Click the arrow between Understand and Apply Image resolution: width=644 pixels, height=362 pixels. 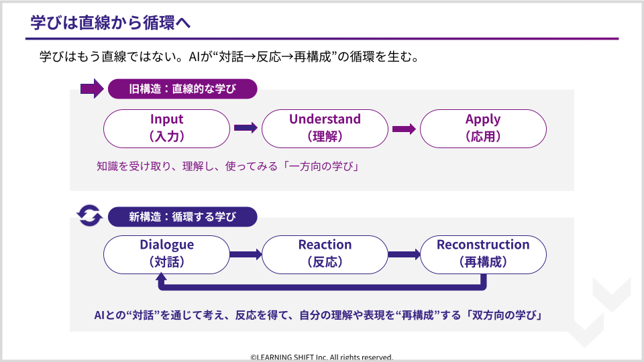pyautogui.click(x=404, y=128)
